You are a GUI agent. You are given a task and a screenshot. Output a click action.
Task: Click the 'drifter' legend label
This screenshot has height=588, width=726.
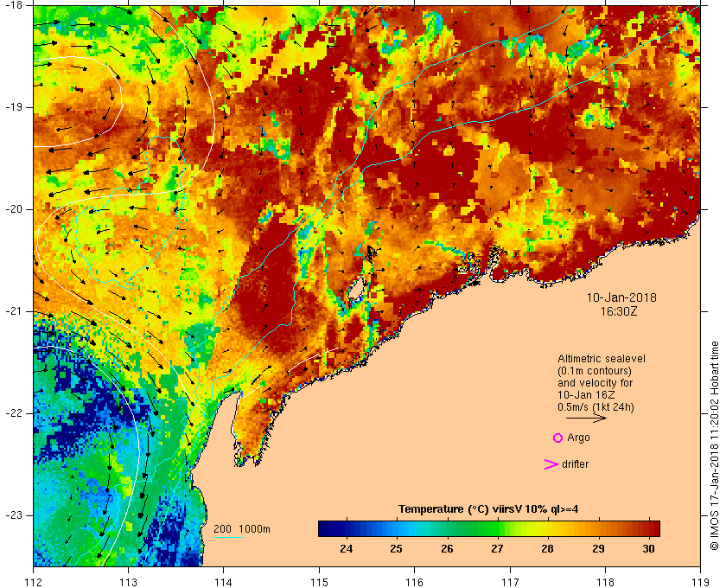(575, 463)
